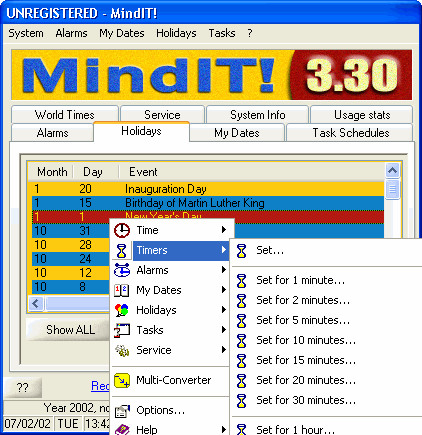This screenshot has width=422, height=435.
Task: Click the 07/02/02 date in status bar
Action: (x=28, y=424)
